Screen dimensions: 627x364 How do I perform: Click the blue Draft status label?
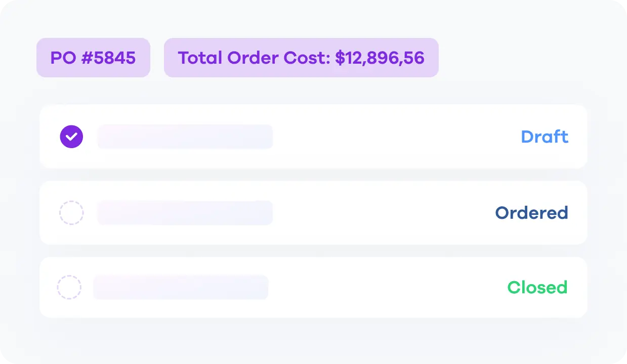545,136
